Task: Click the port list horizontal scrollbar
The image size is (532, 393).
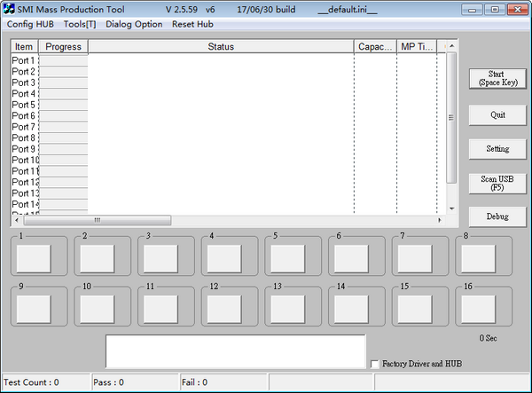Action: (x=98, y=220)
